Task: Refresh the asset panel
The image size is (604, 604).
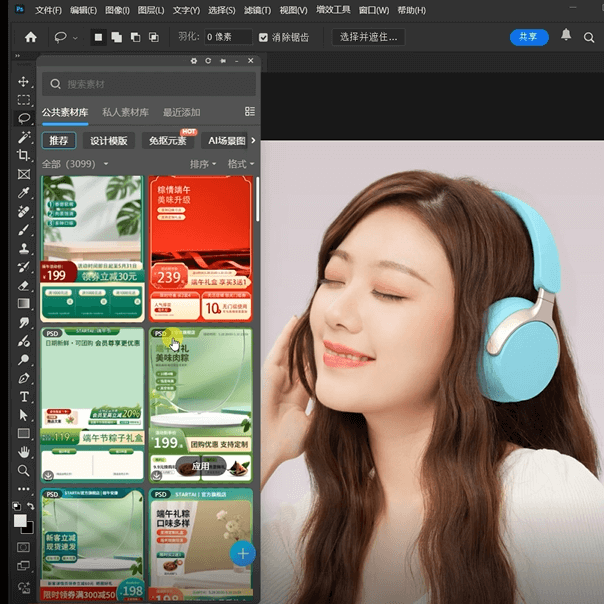Action: 208,61
